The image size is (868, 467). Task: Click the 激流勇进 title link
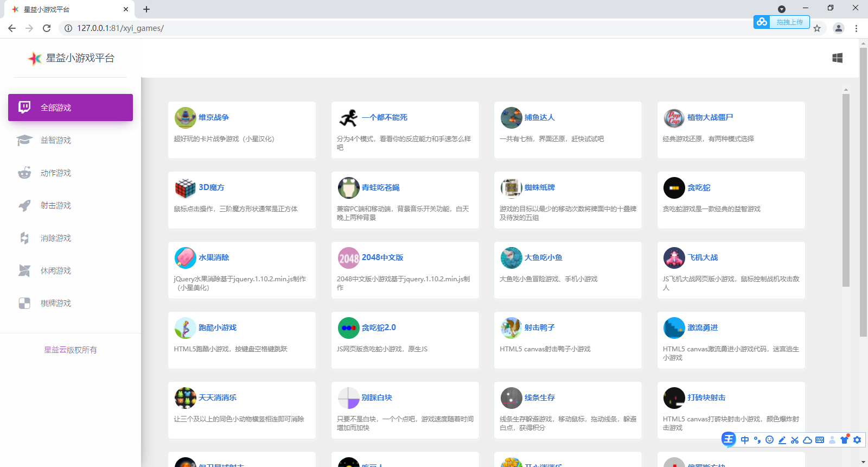pyautogui.click(x=703, y=327)
